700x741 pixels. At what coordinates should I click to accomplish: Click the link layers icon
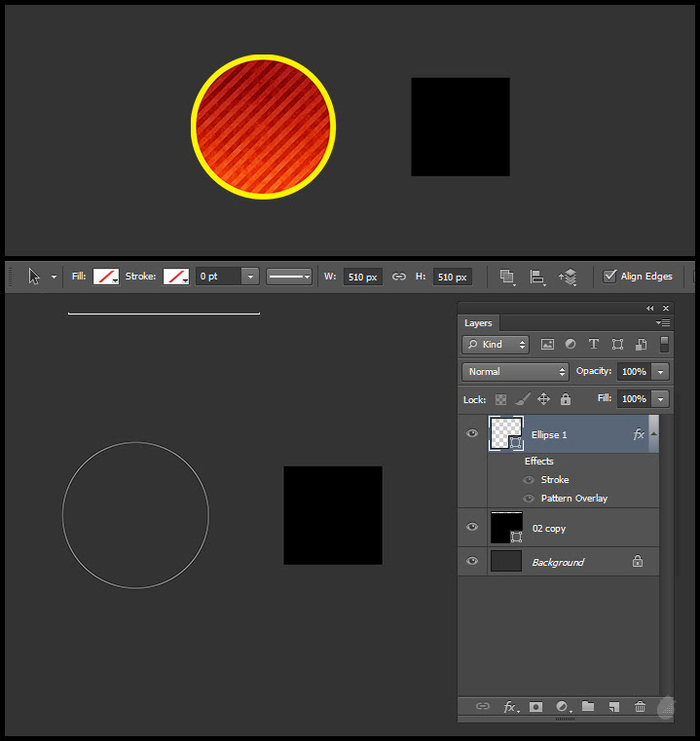tap(483, 706)
